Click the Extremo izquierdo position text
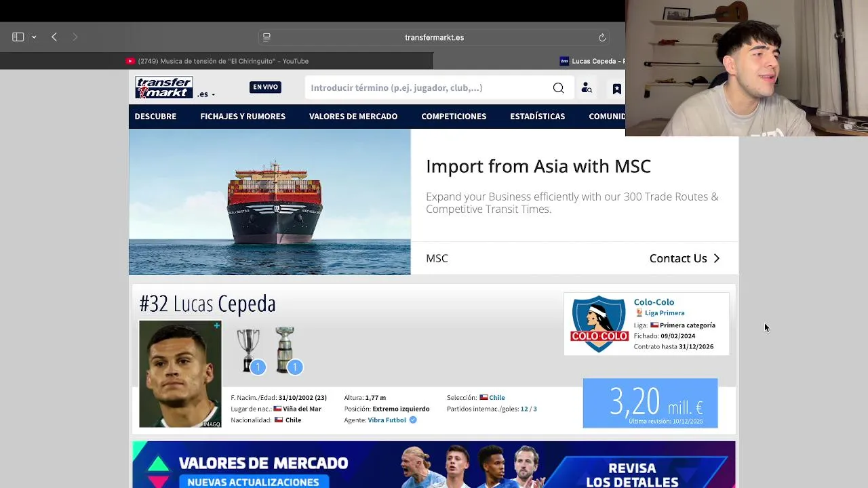This screenshot has width=868, height=488. [x=401, y=409]
